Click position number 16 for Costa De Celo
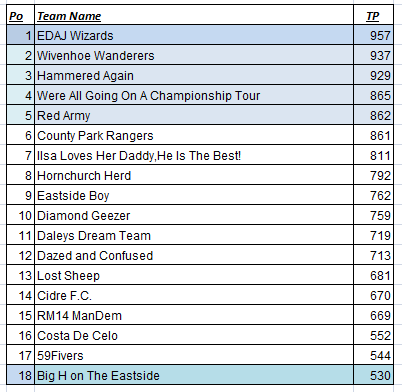This screenshot has height=392, width=402. pos(20,335)
